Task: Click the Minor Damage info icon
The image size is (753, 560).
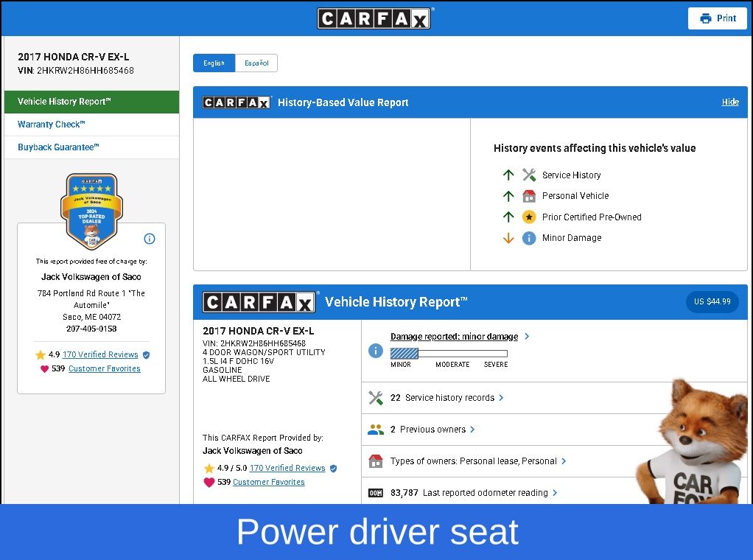Action: [529, 238]
